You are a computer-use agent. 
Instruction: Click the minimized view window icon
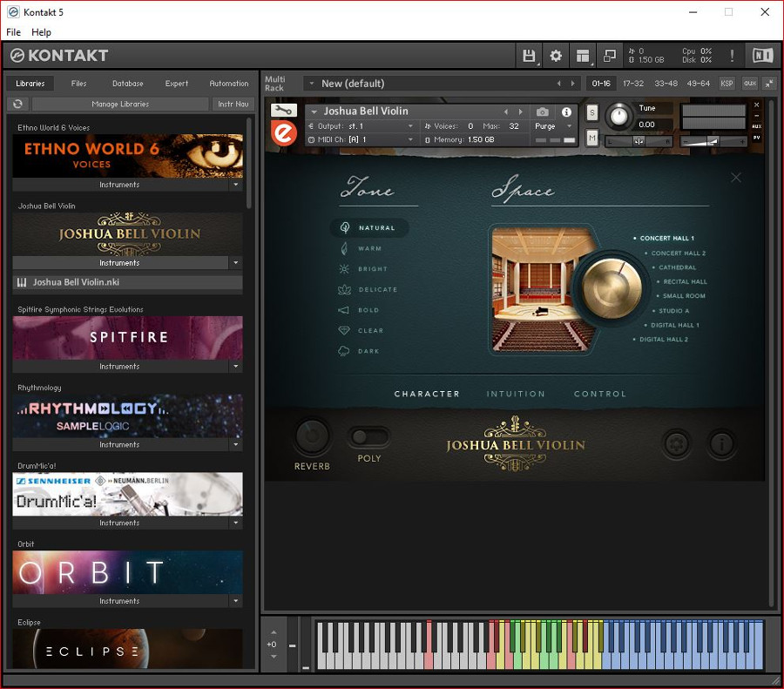(x=610, y=56)
